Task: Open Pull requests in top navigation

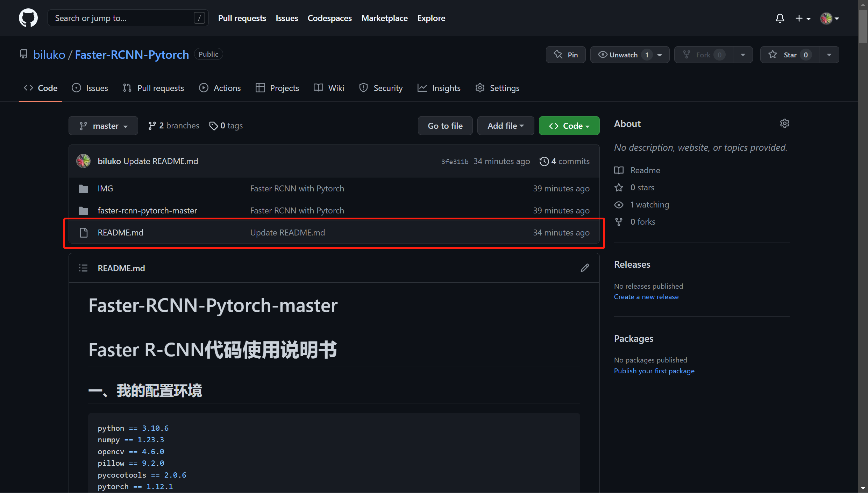Action: pyautogui.click(x=242, y=18)
